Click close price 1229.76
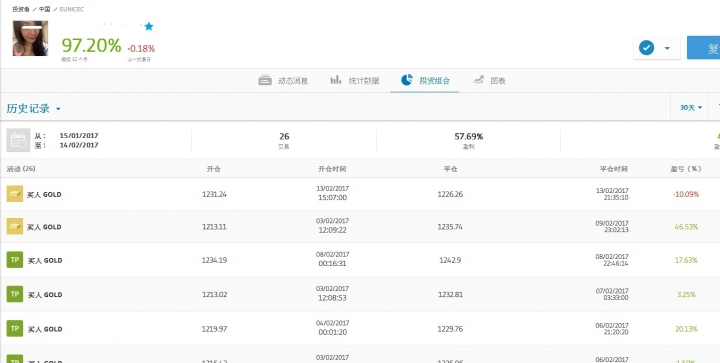 pos(450,329)
